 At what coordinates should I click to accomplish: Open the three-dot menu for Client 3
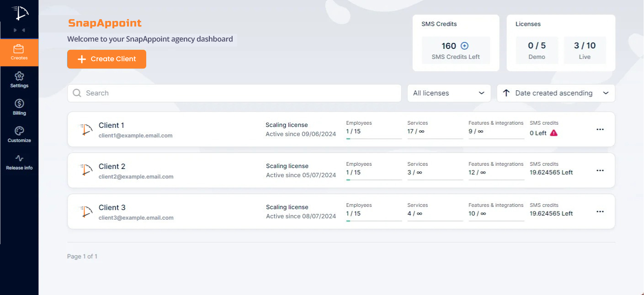tap(600, 212)
